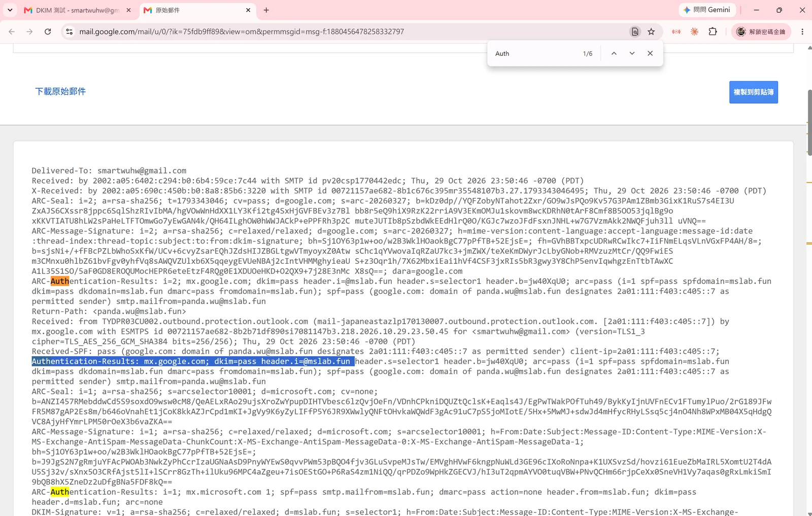
Task: Select the 原始郵件 tab
Action: click(198, 10)
